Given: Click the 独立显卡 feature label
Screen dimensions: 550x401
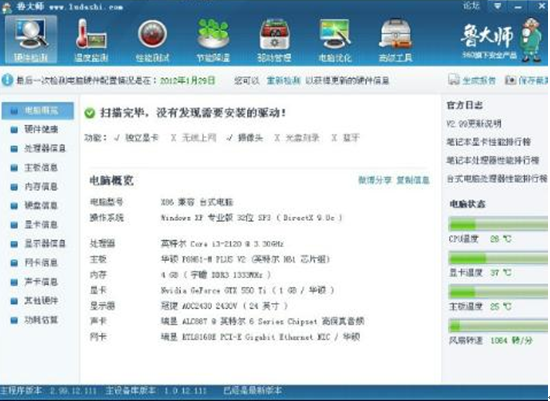Looking at the screenshot, I should coord(142,138).
